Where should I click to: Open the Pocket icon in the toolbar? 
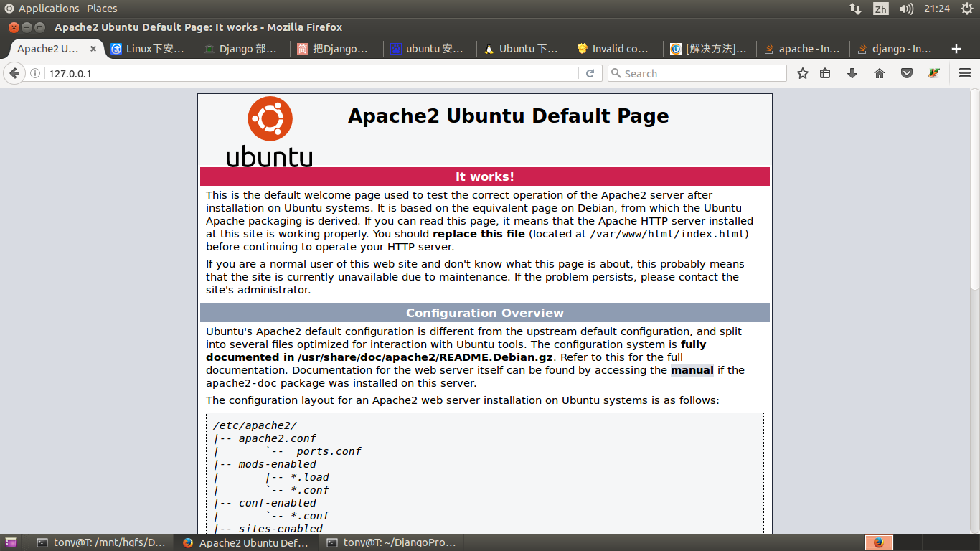point(907,73)
